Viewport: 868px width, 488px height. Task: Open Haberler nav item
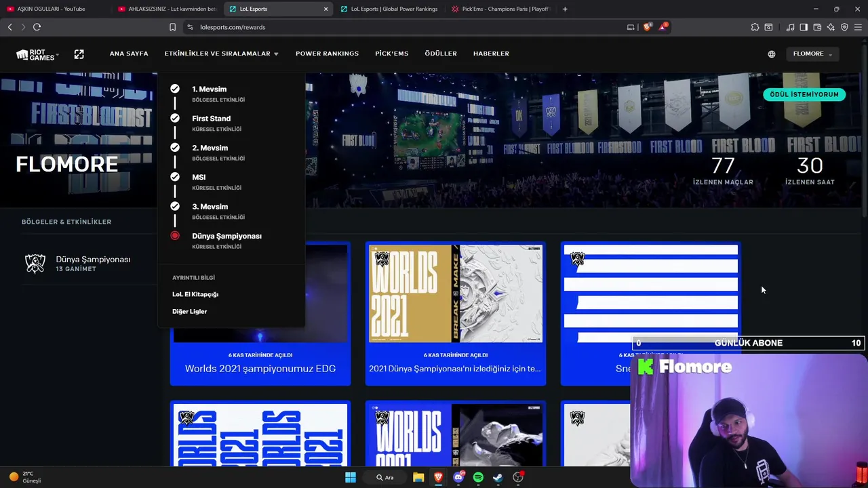click(x=491, y=54)
